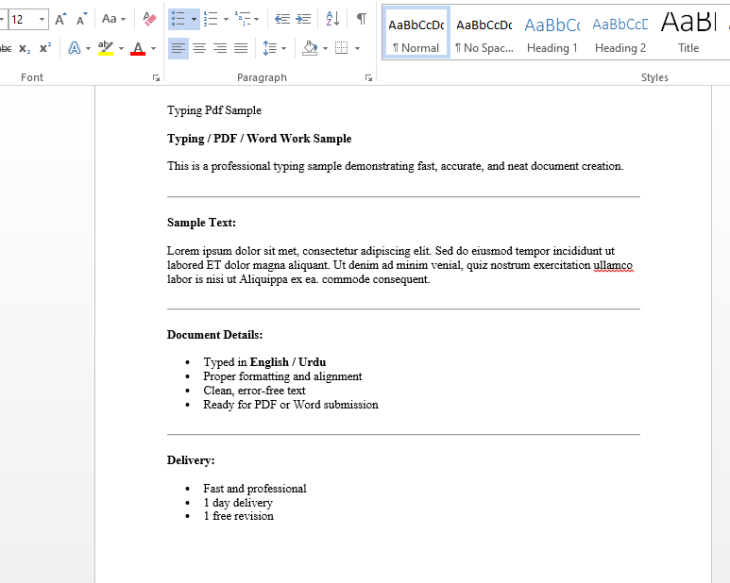Expand the line spacing dropdown

(x=284, y=48)
